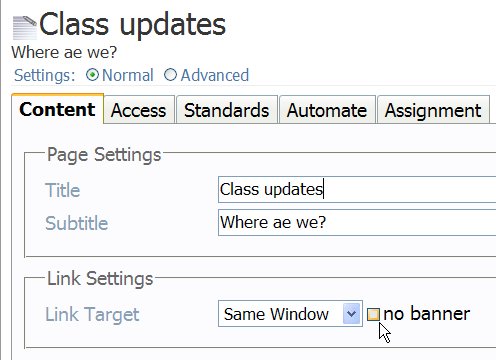
Task: Open the Assignment tab
Action: 433,110
